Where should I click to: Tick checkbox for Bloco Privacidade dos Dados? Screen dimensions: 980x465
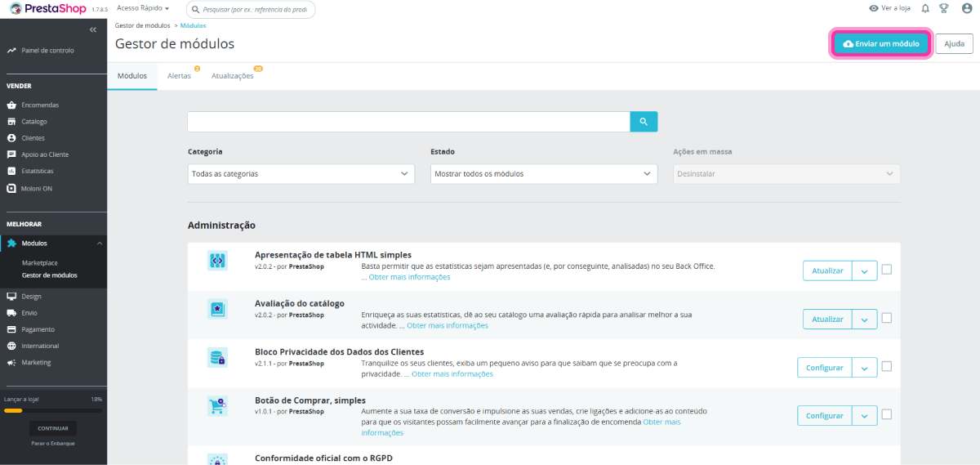[x=887, y=366]
